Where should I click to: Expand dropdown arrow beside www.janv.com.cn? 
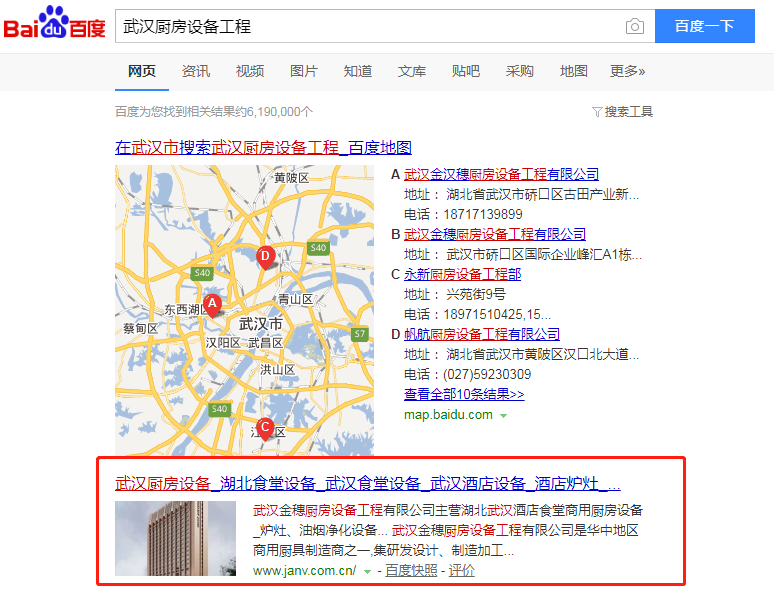[367, 572]
